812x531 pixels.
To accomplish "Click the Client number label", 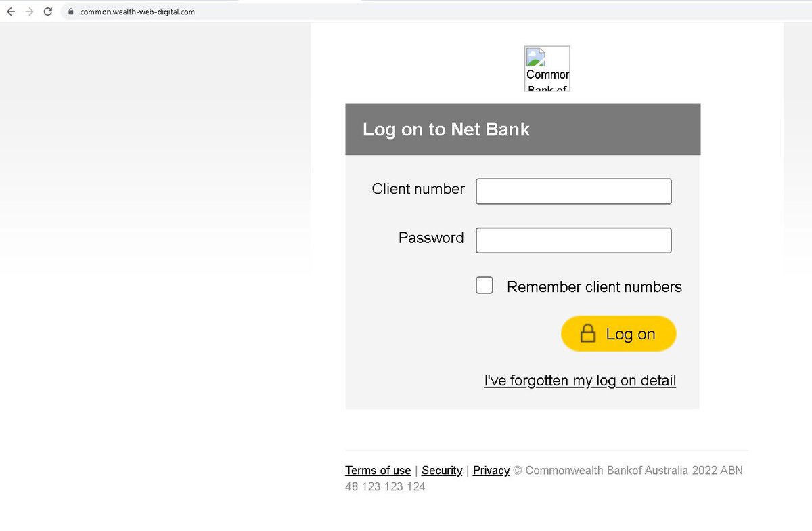I will (x=418, y=189).
